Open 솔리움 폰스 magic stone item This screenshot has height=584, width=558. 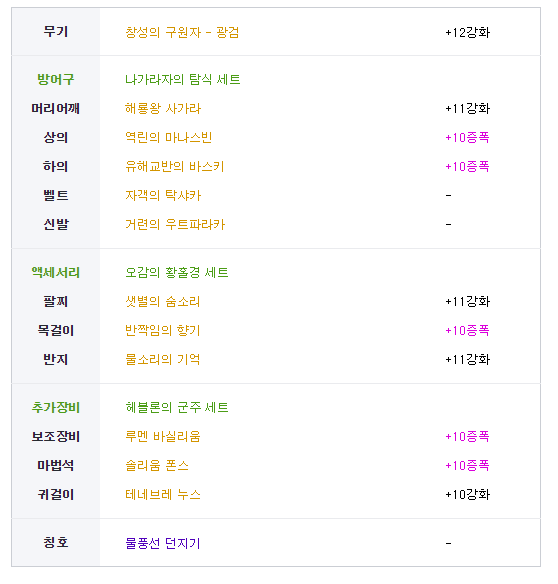[x=157, y=465]
